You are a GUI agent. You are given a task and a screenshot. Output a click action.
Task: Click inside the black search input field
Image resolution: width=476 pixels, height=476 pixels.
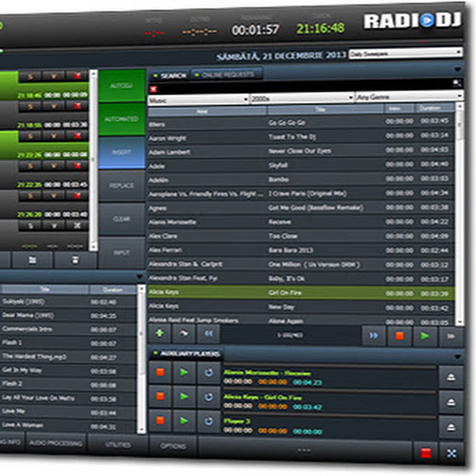point(304,86)
